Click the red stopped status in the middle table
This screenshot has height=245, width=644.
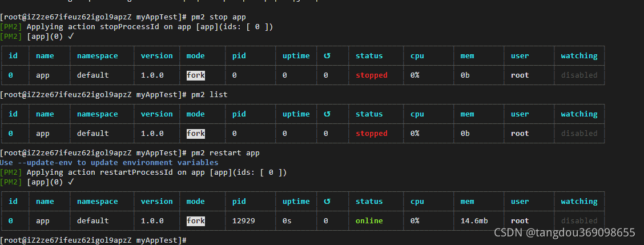point(371,134)
